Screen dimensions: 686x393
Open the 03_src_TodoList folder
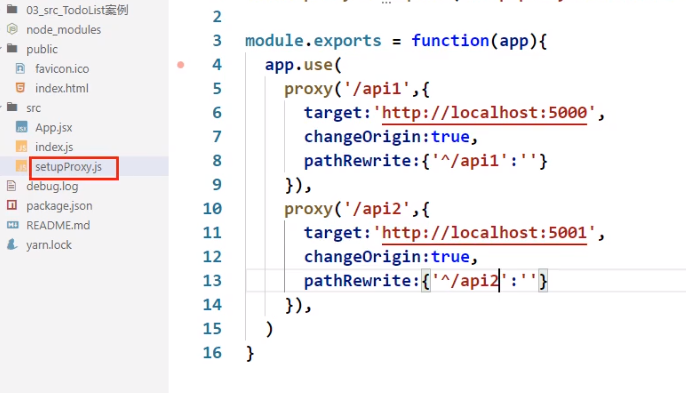77,10
